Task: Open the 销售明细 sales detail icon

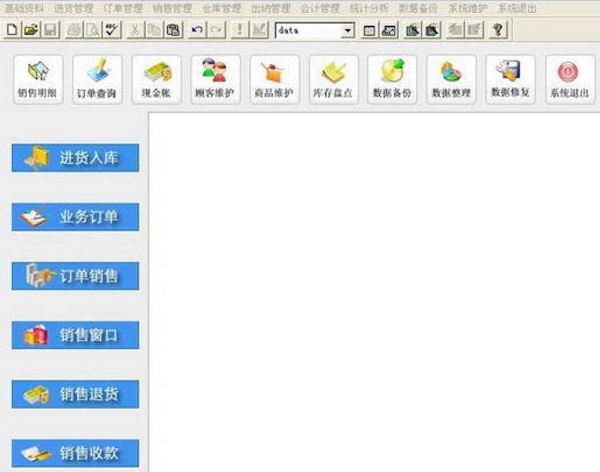Action: pyautogui.click(x=38, y=79)
